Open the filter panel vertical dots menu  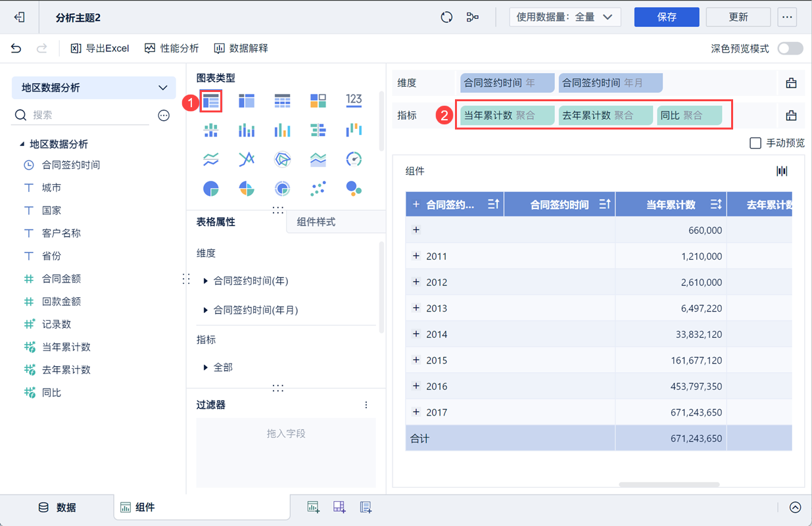click(366, 405)
